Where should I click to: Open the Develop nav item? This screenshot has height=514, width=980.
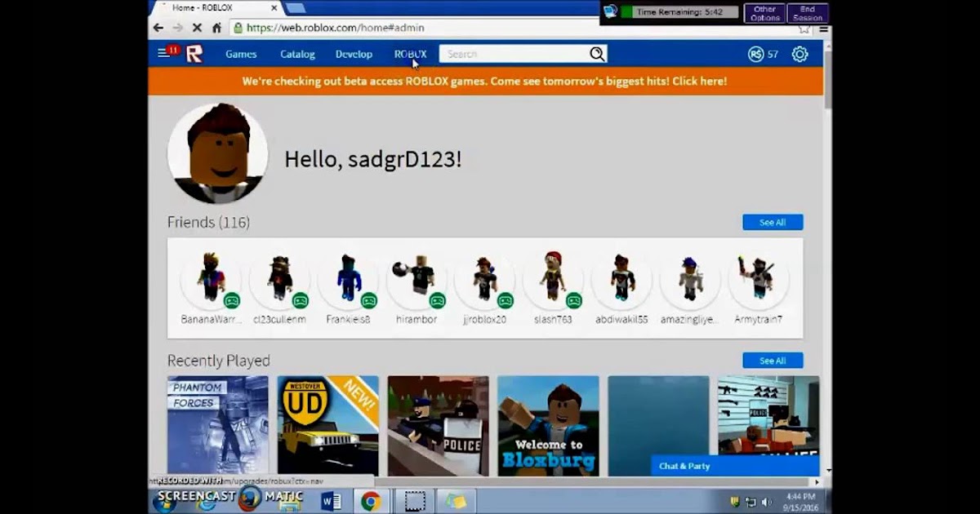(x=354, y=55)
